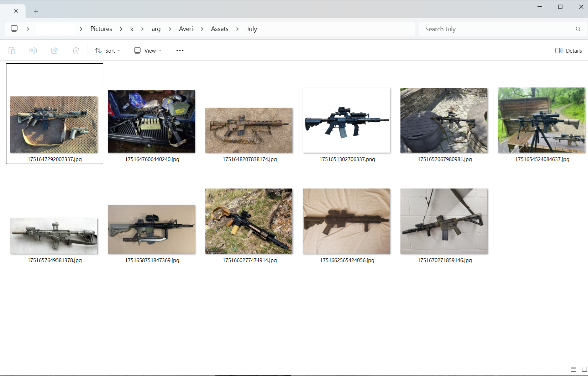Close the current tab with the X
Screen dimensions: 588x376
click(16, 11)
